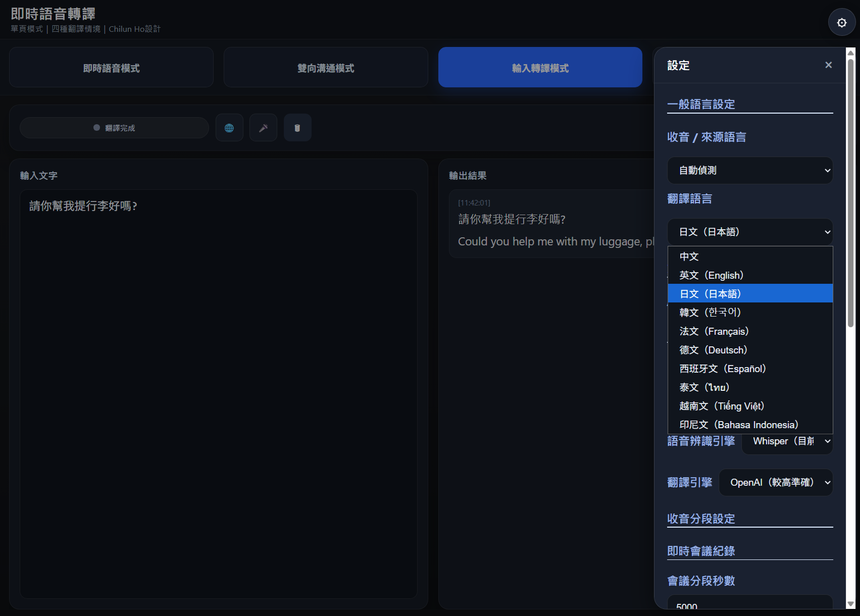Click the 即時語音轉譯 app title

click(53, 14)
